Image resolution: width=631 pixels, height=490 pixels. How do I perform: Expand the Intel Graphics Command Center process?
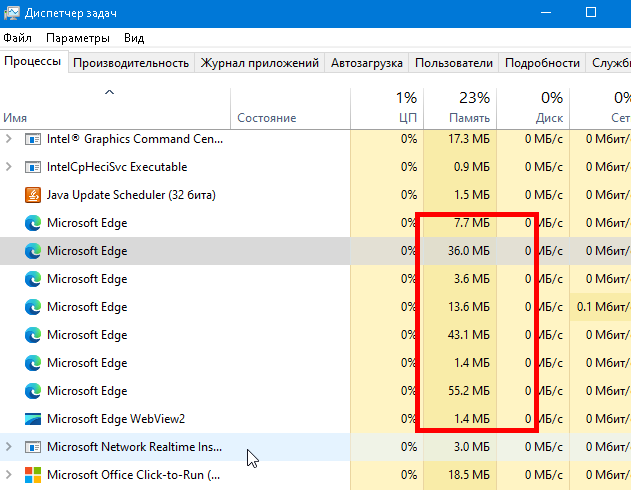coord(9,139)
